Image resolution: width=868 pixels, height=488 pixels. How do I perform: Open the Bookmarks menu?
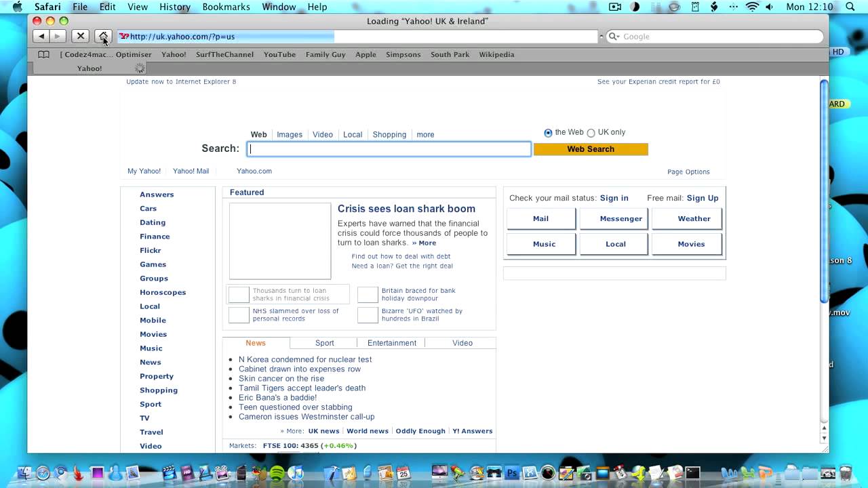click(x=226, y=7)
